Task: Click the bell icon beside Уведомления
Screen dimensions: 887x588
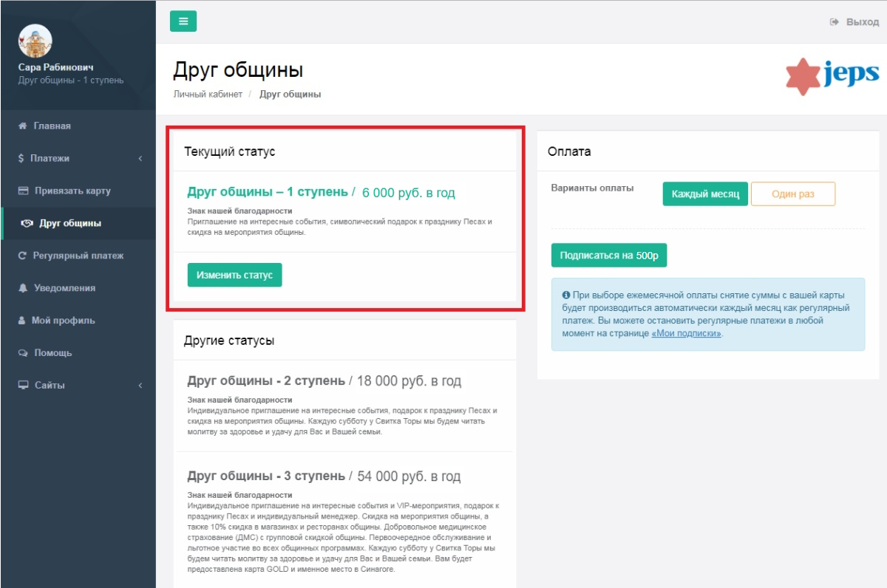Action: (23, 288)
